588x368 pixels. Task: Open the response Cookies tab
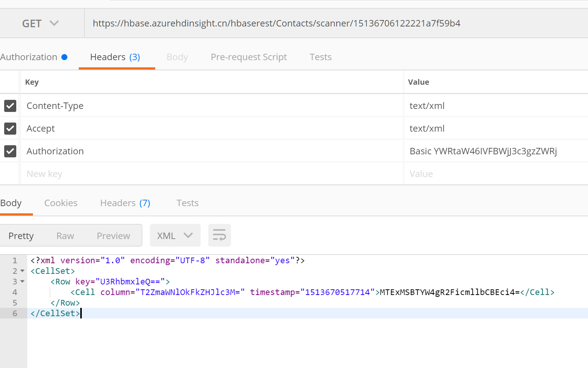click(x=61, y=203)
